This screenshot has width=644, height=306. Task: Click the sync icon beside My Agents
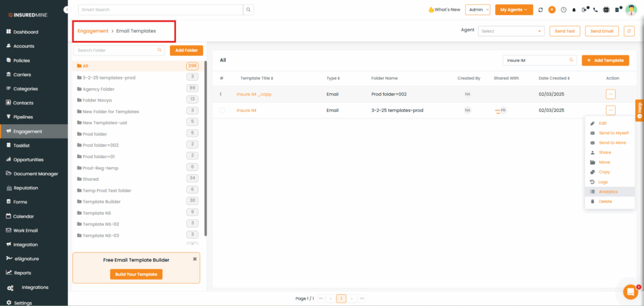pos(541,10)
